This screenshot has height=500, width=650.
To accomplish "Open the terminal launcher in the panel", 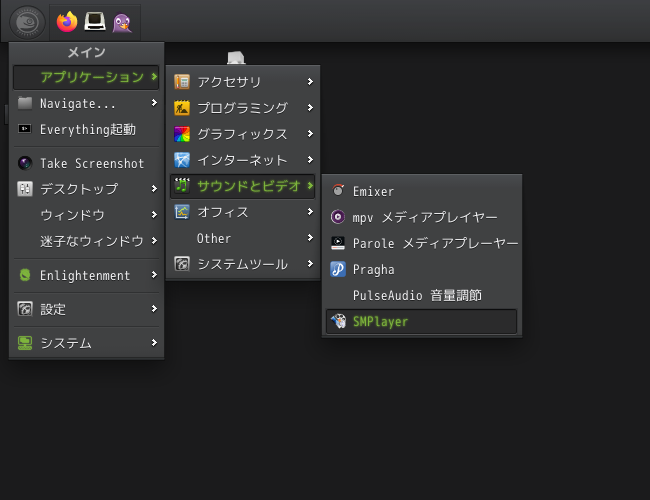I will click(95, 22).
